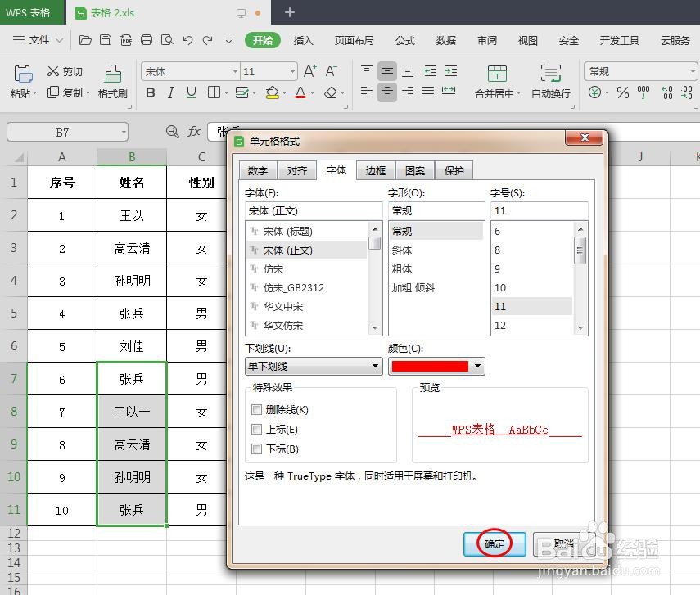Open the font size dropdown in the ribbon
This screenshot has height=595, width=700.
click(292, 71)
